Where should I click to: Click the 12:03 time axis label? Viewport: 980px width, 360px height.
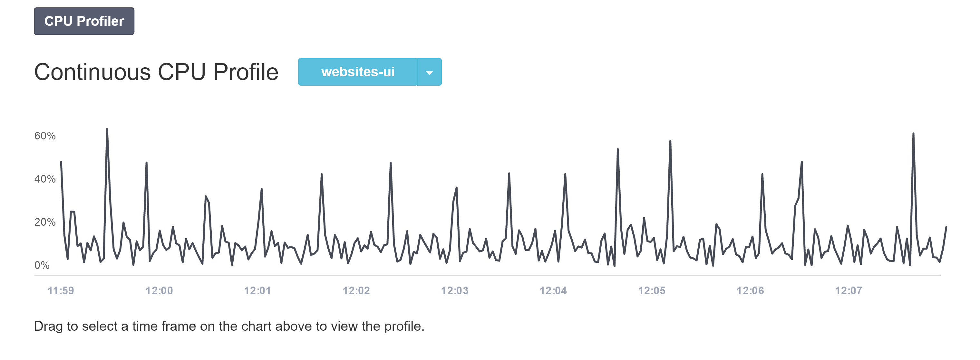click(x=455, y=291)
